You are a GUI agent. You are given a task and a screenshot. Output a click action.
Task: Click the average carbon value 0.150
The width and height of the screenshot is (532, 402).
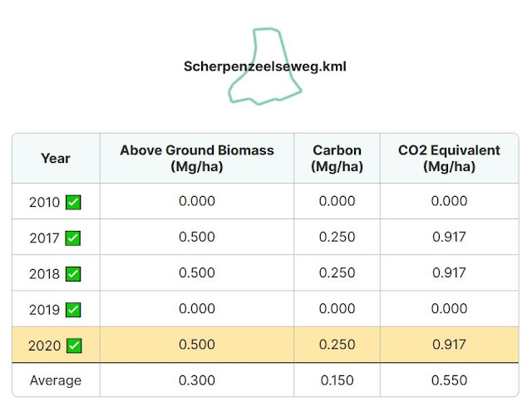[337, 380]
